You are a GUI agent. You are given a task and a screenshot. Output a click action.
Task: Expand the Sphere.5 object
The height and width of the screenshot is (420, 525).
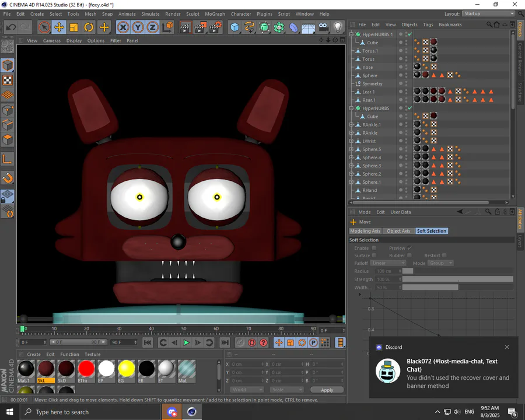coord(351,149)
